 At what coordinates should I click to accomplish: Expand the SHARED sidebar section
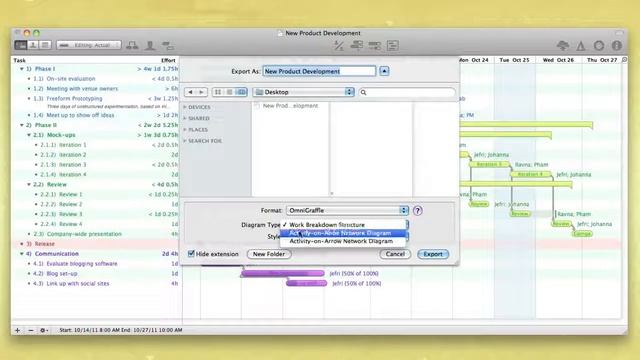(185, 118)
